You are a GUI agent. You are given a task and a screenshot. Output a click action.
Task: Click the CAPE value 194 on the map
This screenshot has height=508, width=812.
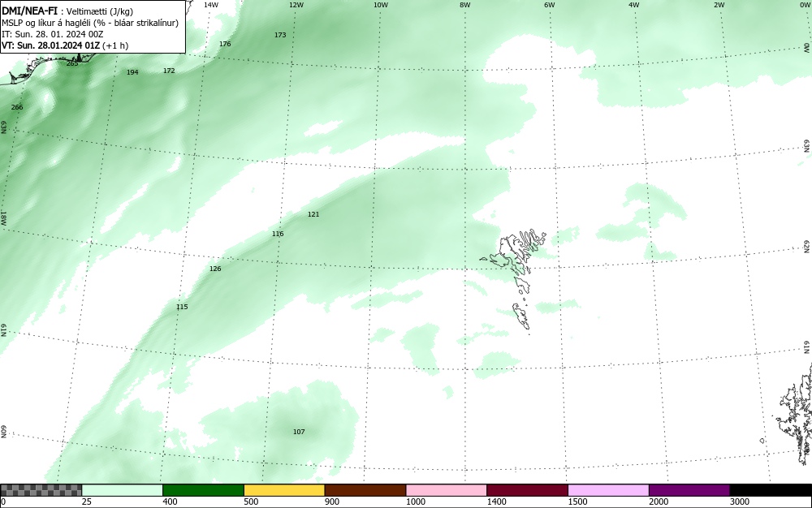click(132, 72)
